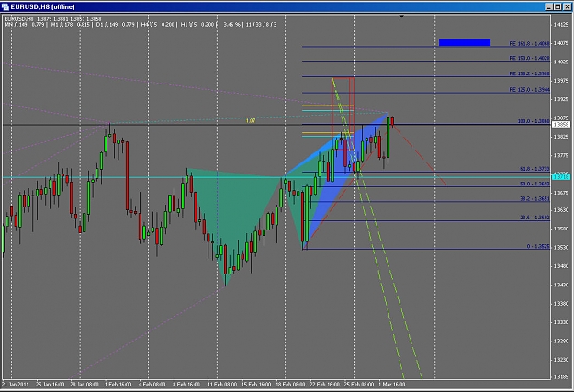Click the '38.2 - 1.3651' Fibonacci label
Image resolution: width=574 pixels, height=392 pixels.
[x=535, y=198]
